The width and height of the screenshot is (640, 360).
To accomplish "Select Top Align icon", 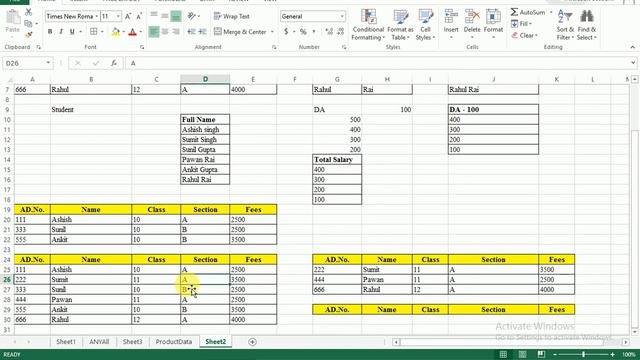I will click(x=154, y=16).
